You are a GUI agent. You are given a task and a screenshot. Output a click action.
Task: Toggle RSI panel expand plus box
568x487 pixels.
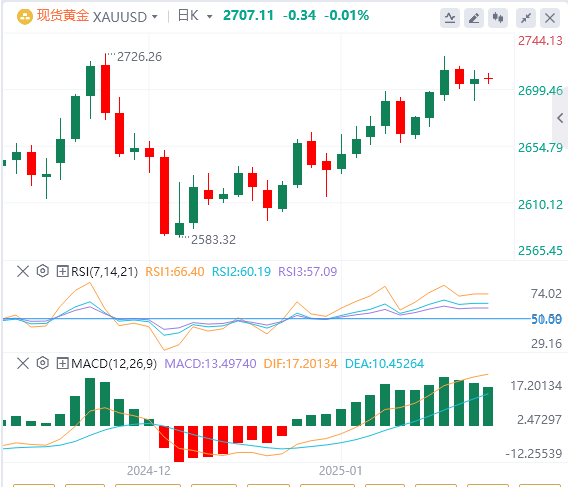coord(62,271)
